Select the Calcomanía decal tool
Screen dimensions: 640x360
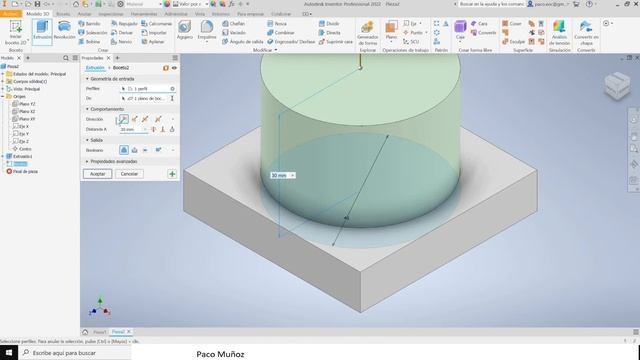[157, 24]
